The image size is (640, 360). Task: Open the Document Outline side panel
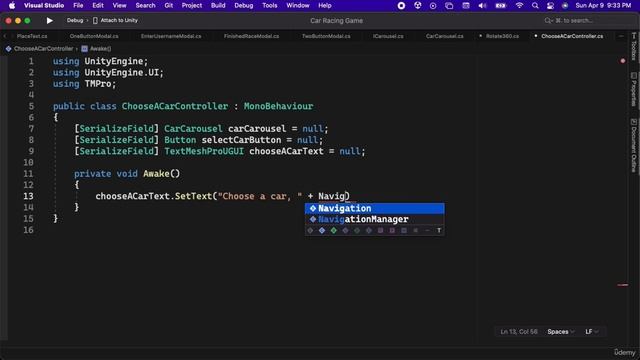[633, 145]
